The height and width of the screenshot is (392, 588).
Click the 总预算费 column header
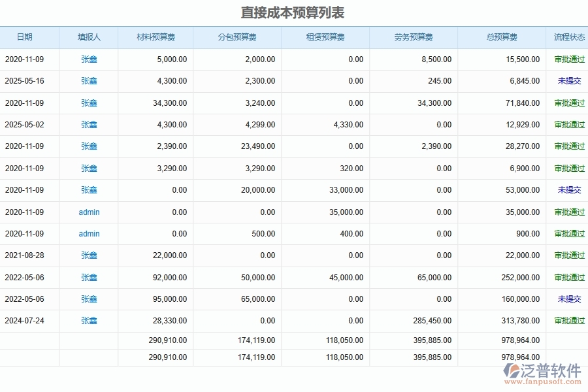[x=500, y=37]
